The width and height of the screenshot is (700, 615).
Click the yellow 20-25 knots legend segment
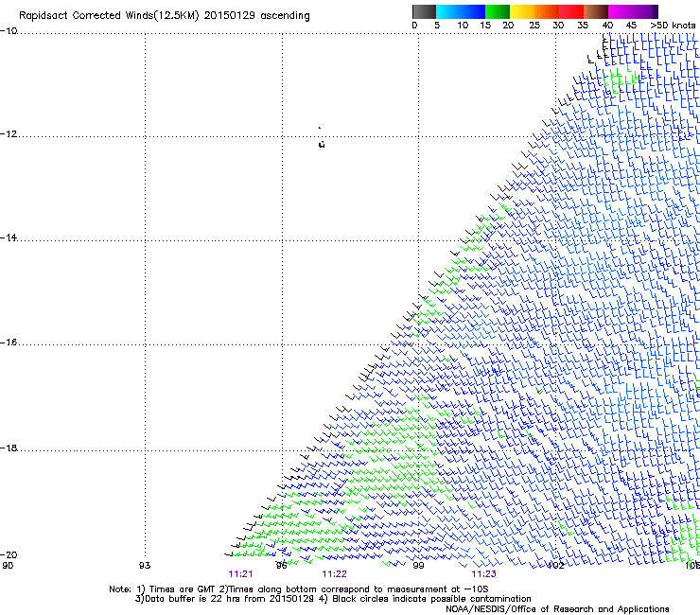coord(522,11)
